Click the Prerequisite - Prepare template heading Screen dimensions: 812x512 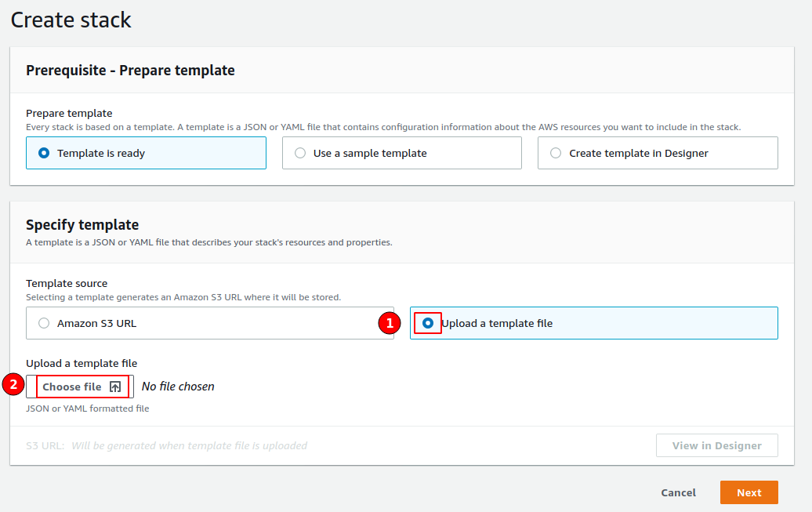[x=130, y=70]
